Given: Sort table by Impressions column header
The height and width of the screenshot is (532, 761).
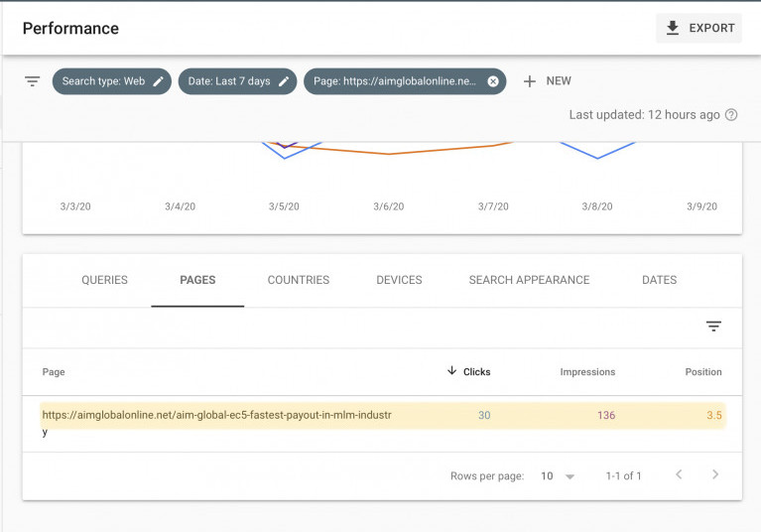Looking at the screenshot, I should click(x=587, y=372).
